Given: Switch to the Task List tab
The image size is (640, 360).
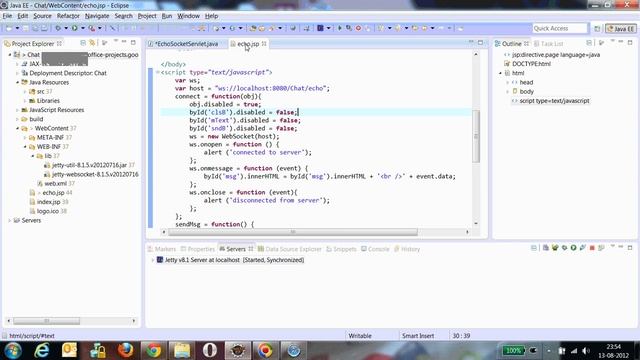Looking at the screenshot, I should [x=549, y=44].
